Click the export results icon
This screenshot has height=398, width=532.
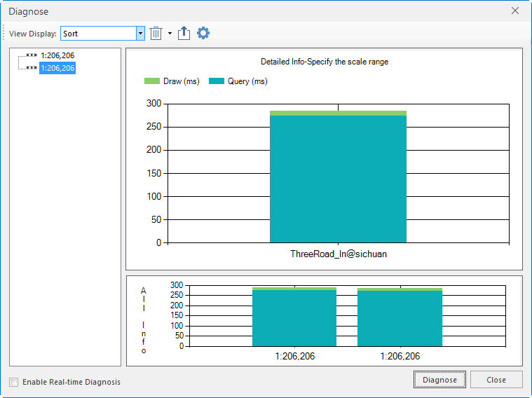click(x=184, y=34)
